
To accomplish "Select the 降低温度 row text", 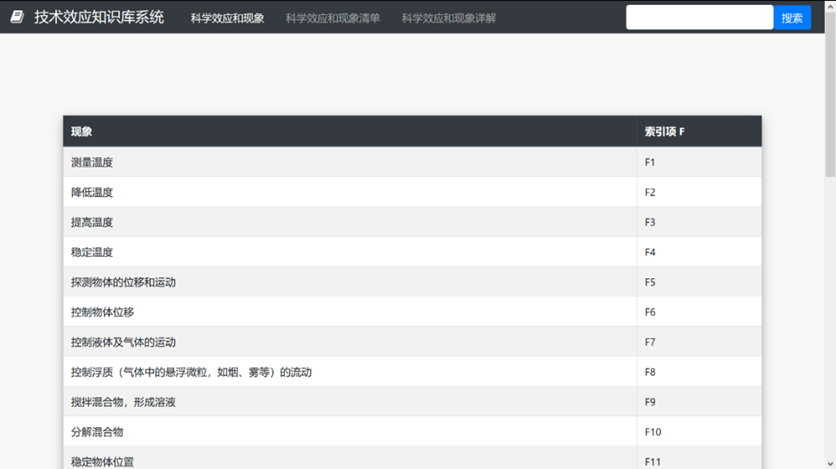I will (92, 192).
